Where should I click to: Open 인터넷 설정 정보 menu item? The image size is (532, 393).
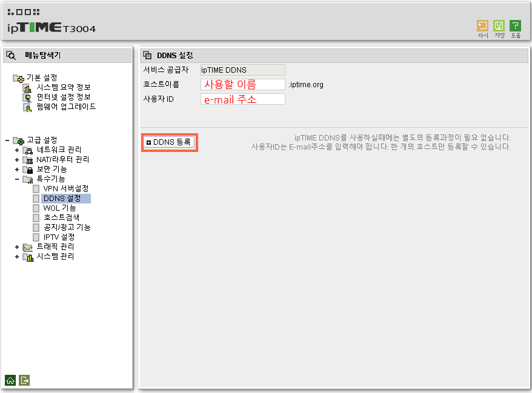pos(64,97)
